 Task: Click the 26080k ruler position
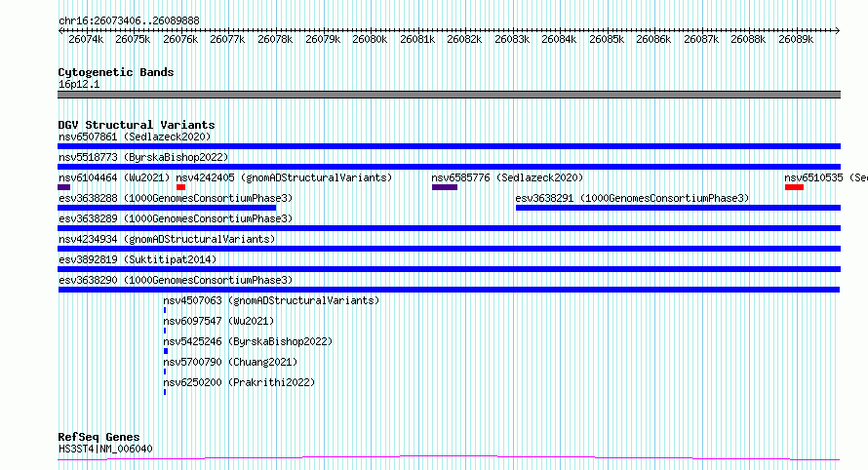(x=370, y=39)
